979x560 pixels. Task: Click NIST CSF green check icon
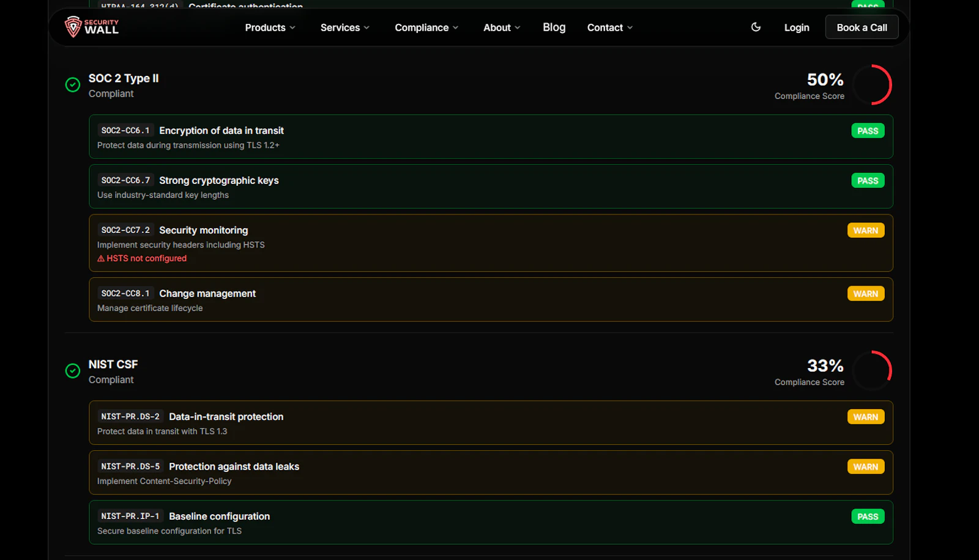click(73, 371)
